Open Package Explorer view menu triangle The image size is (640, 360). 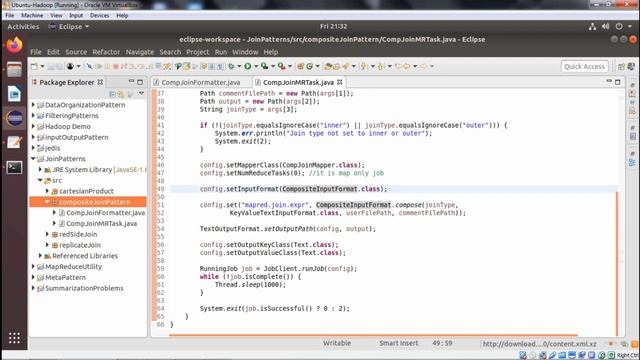tap(141, 94)
